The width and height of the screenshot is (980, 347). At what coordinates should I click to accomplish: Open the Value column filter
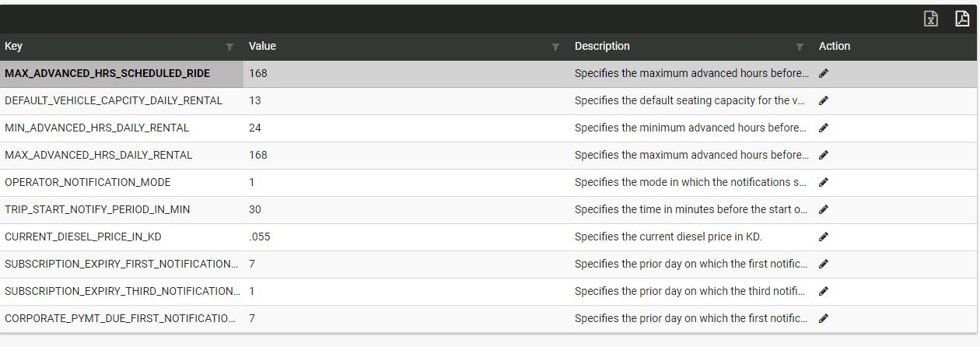coord(555,47)
